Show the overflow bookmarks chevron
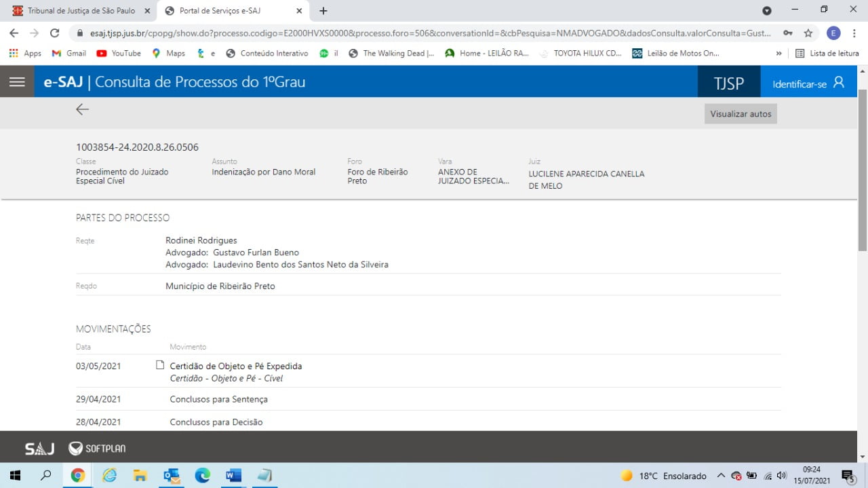Screen dimensions: 868x488 (x=778, y=53)
